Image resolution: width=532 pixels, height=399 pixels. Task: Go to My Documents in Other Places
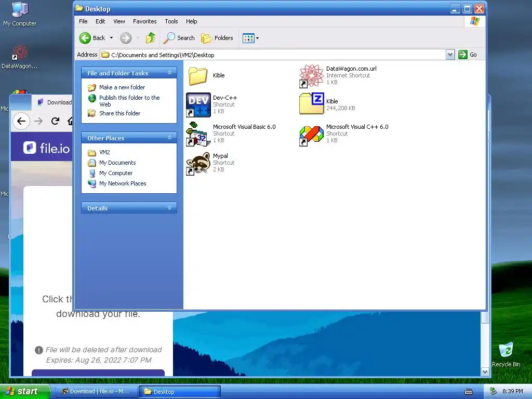(117, 163)
